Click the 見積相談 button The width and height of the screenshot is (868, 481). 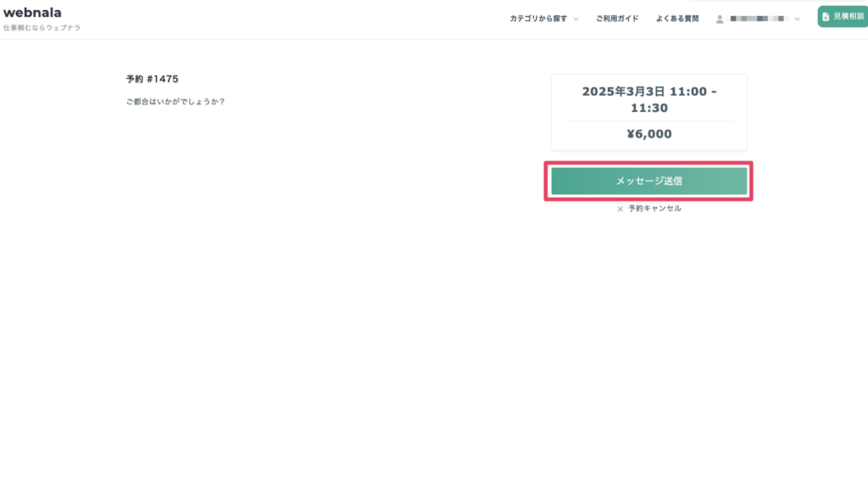(843, 17)
